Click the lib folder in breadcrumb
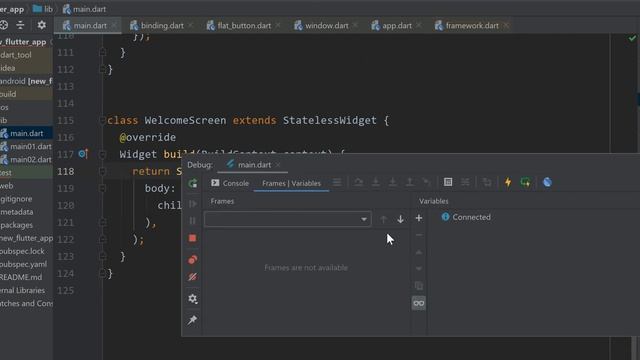Viewport: 640px width, 360px height. point(43,9)
